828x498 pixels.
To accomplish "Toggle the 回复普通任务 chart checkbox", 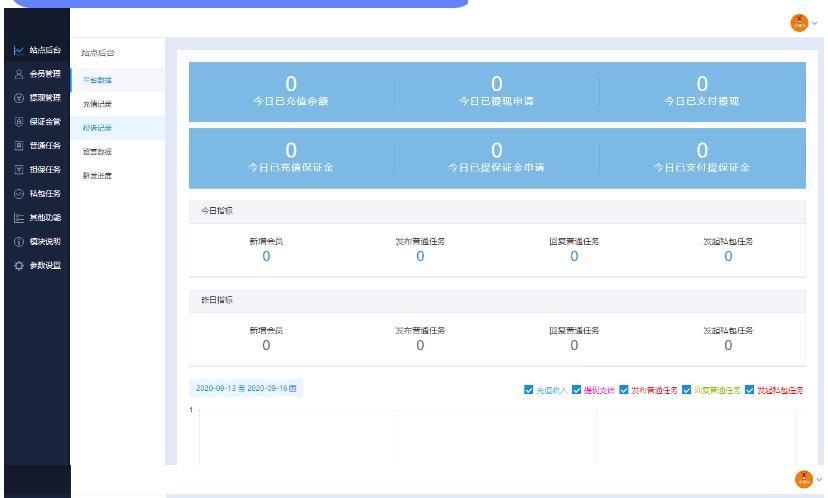I will 686,390.
